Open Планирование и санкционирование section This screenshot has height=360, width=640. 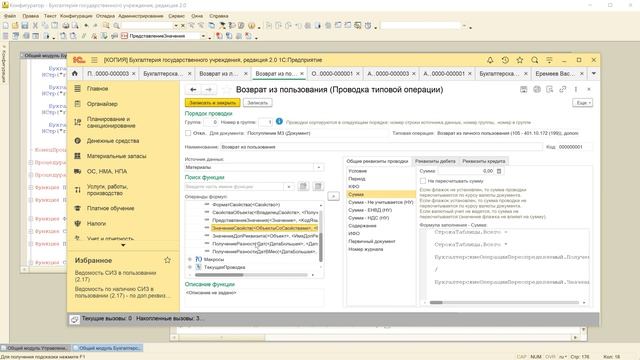tap(111, 122)
